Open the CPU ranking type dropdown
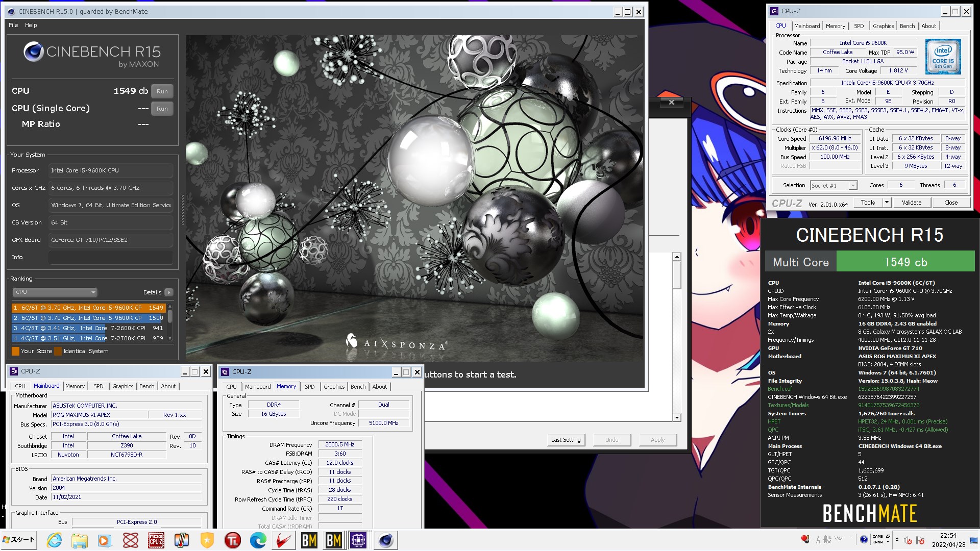 (x=55, y=292)
